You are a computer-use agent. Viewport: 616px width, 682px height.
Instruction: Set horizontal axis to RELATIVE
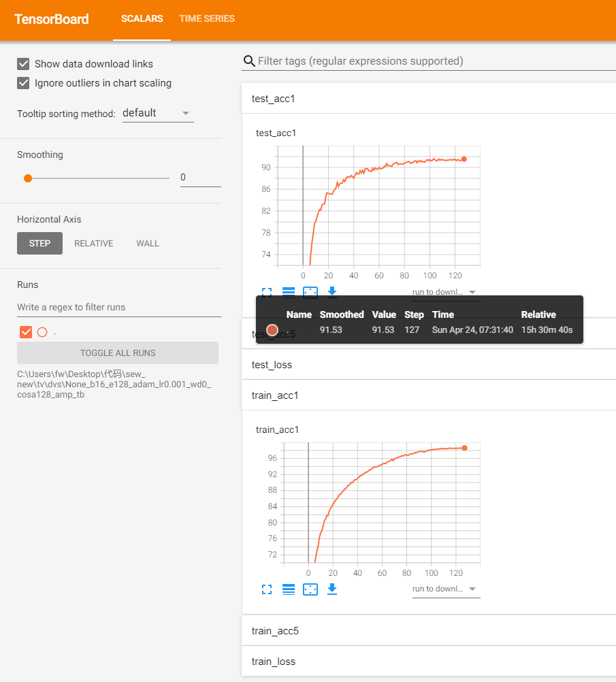click(x=93, y=243)
